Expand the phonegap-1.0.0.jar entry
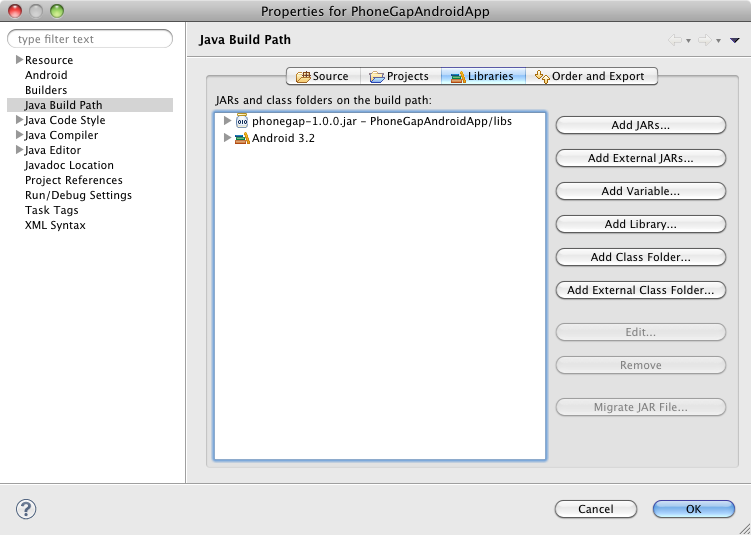Screen dimensions: 751x535 [228, 121]
